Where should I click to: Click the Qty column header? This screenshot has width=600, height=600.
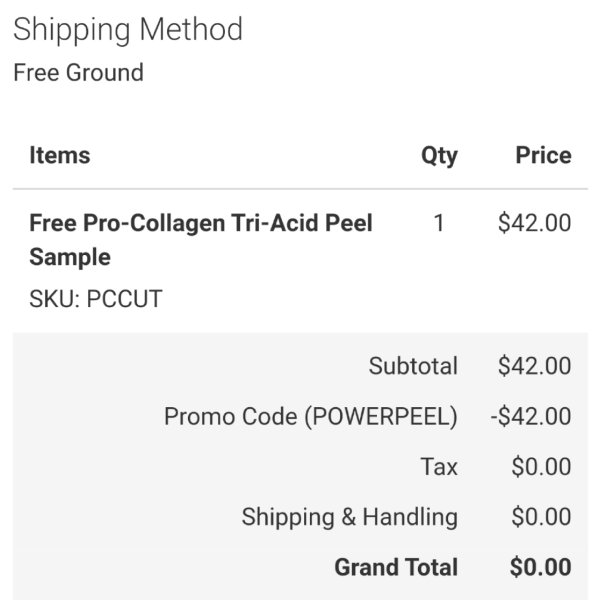(439, 156)
